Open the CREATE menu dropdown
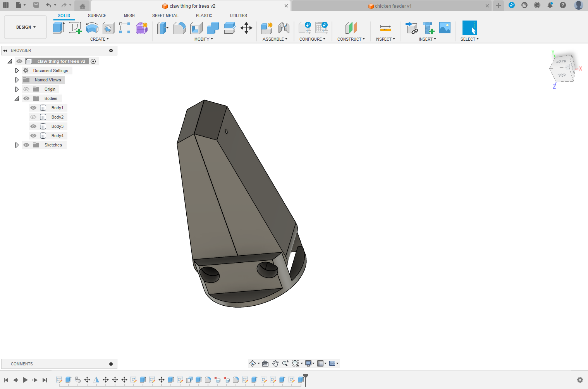 [100, 39]
